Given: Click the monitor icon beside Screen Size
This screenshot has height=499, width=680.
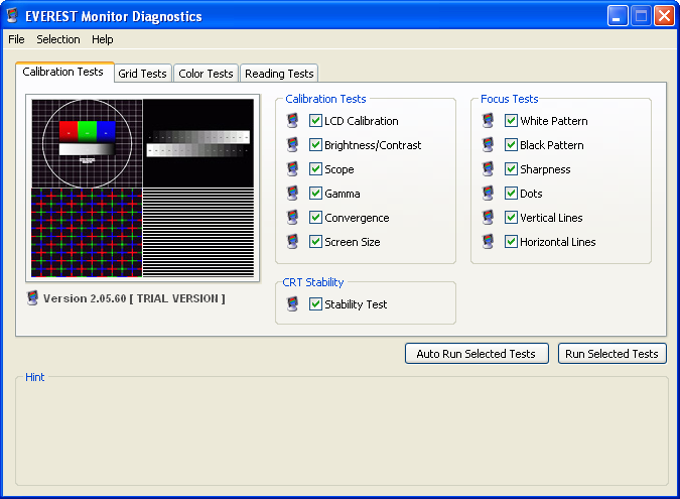Looking at the screenshot, I should pos(293,242).
